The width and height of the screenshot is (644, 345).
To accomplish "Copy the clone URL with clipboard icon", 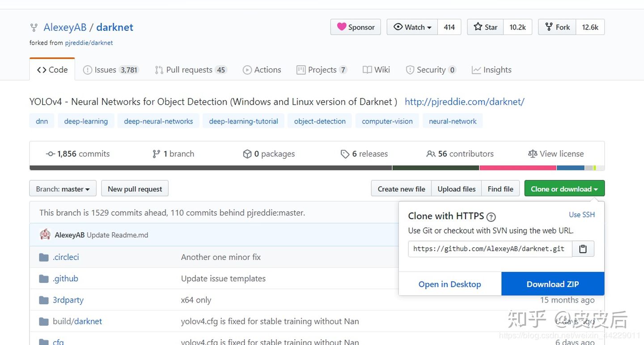I will [583, 249].
